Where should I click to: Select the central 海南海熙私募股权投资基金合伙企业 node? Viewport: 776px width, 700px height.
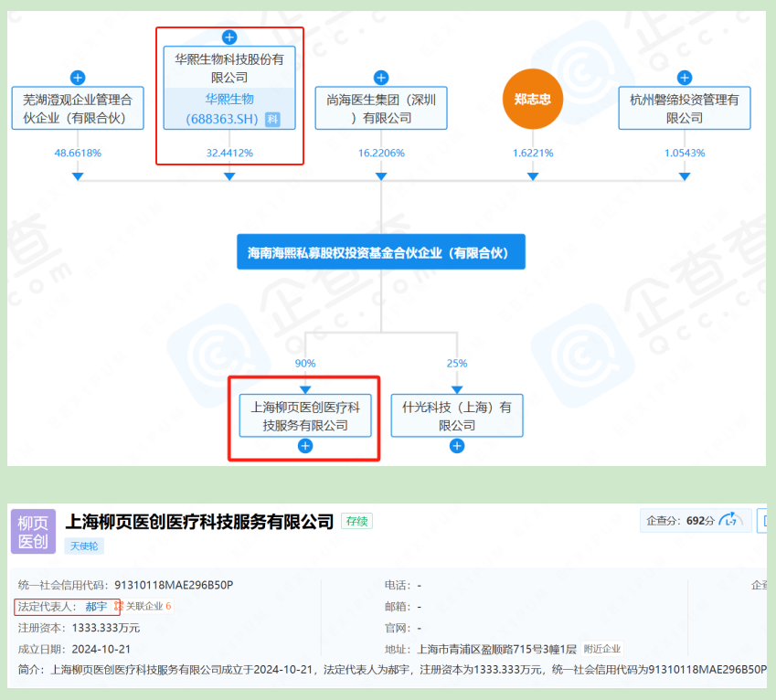tap(381, 252)
